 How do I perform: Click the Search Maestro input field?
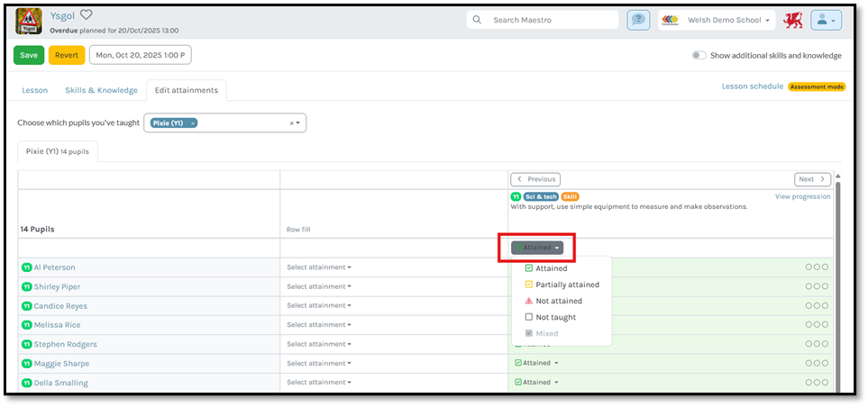[x=551, y=20]
